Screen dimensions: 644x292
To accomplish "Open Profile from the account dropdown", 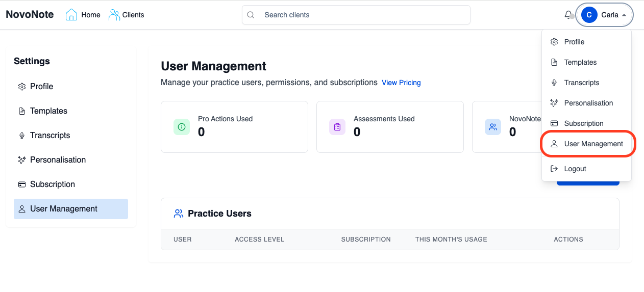I will [x=574, y=42].
